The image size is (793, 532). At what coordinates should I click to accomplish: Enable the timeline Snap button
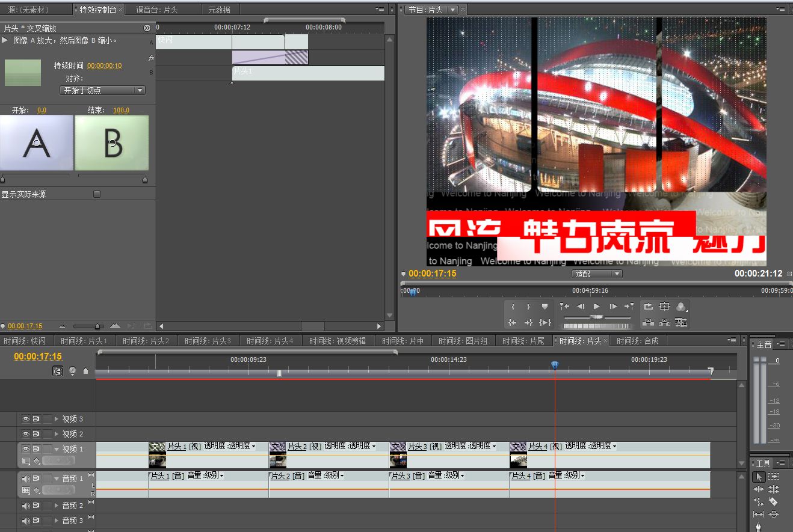pyautogui.click(x=58, y=371)
